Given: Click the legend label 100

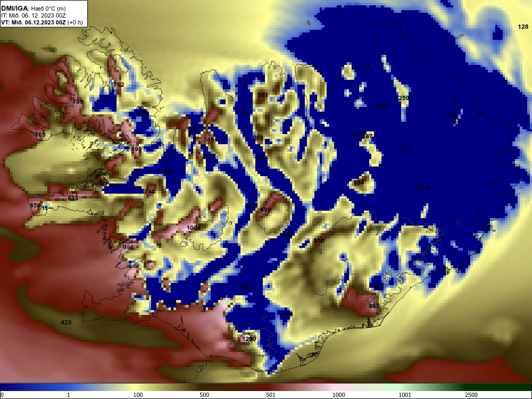Looking at the screenshot, I should coord(138,395).
